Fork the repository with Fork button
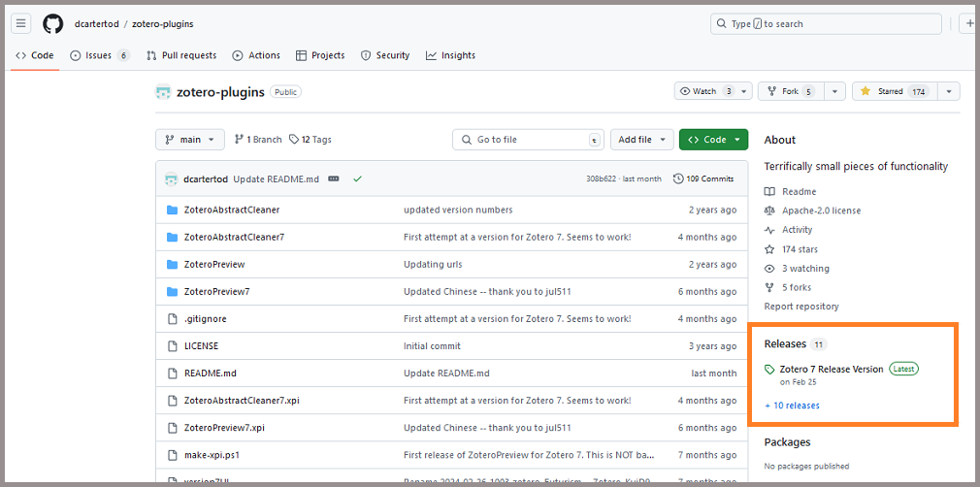 coord(791,91)
